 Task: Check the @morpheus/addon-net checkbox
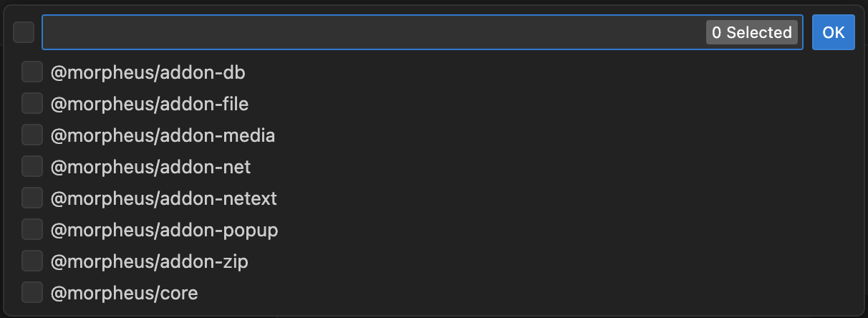(x=32, y=166)
